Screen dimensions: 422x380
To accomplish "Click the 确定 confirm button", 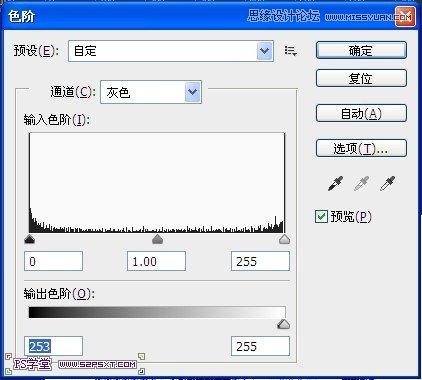I will pos(361,50).
